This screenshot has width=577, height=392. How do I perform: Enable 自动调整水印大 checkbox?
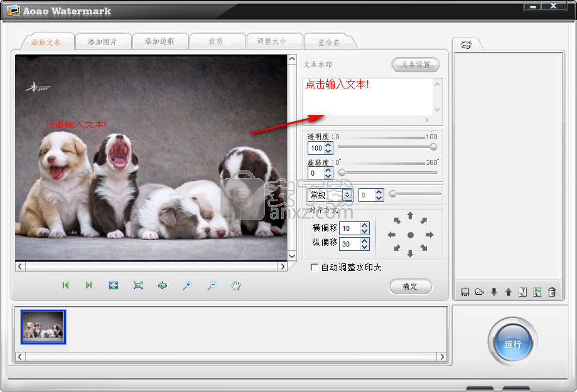point(315,267)
